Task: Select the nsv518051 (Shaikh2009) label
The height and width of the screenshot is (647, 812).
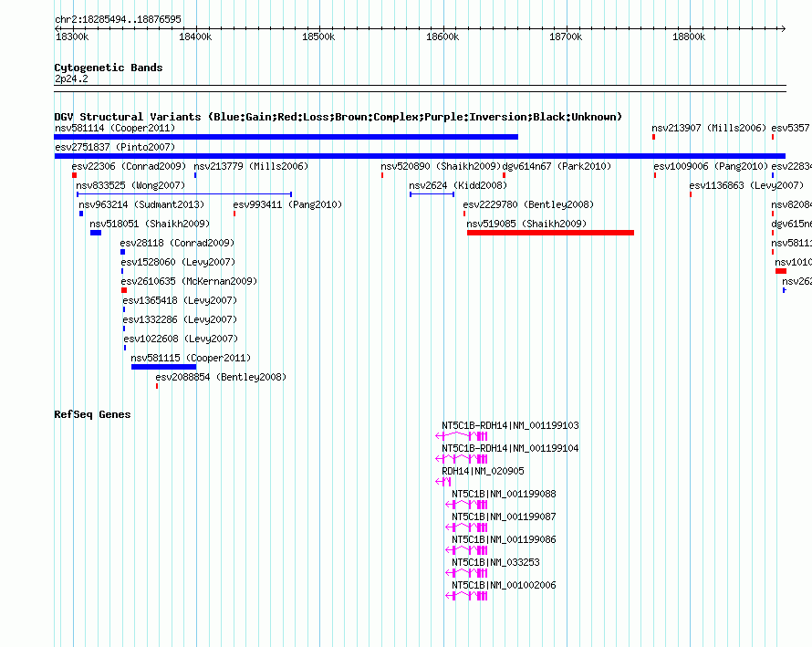Action: tap(150, 224)
